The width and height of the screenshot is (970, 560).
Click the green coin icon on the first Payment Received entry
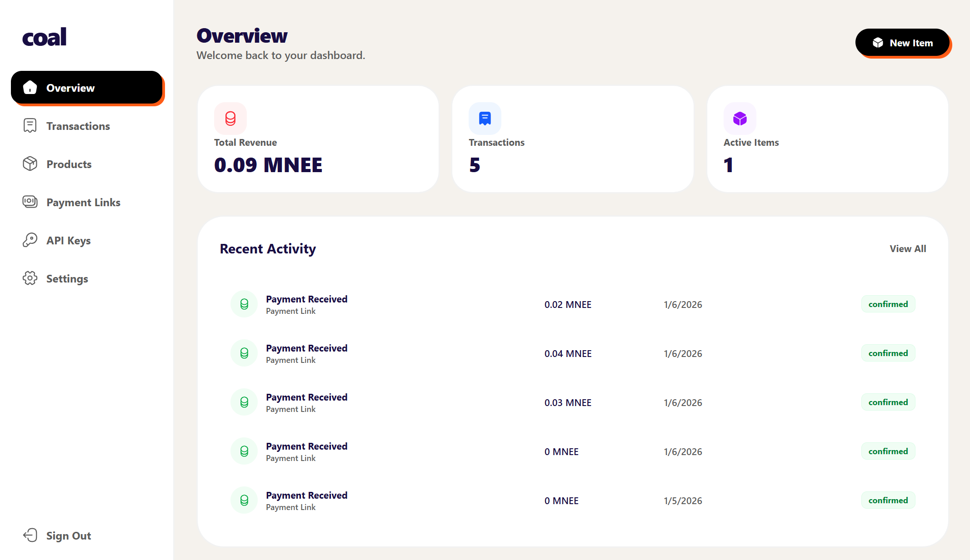[x=244, y=304]
